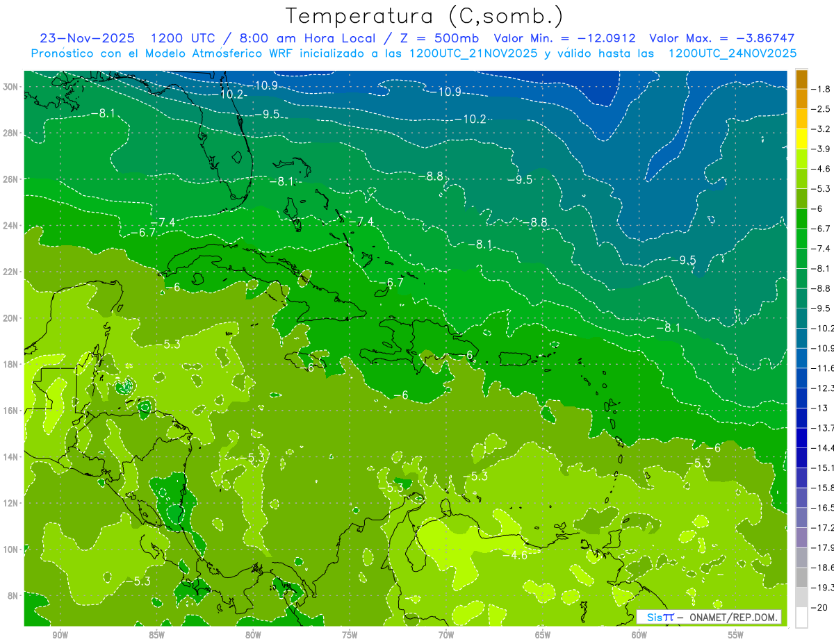Click the '24N' latitude axis label
This screenshot has height=644, width=834.
10,225
